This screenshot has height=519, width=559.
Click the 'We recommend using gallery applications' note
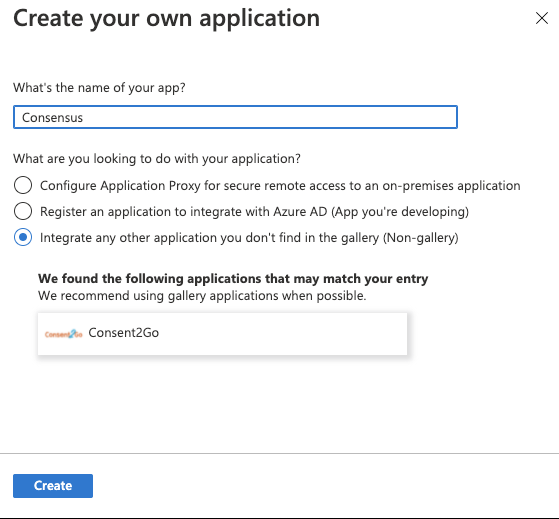(x=202, y=296)
